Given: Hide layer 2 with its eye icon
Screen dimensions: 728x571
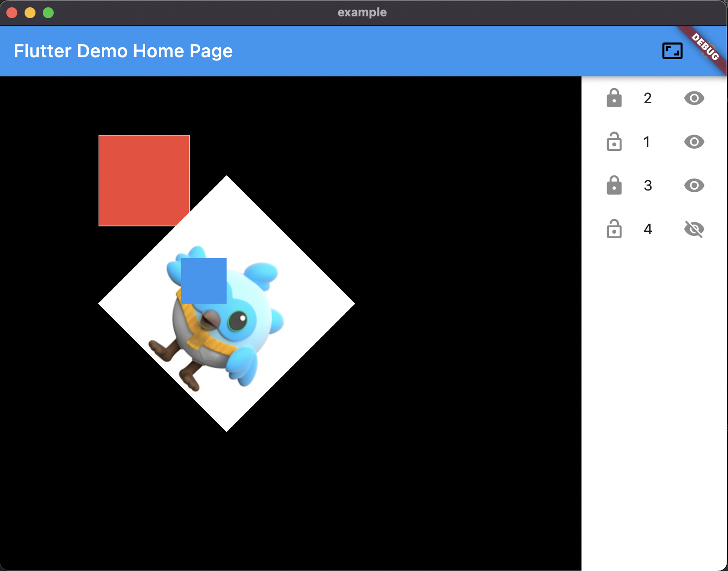Looking at the screenshot, I should (694, 98).
